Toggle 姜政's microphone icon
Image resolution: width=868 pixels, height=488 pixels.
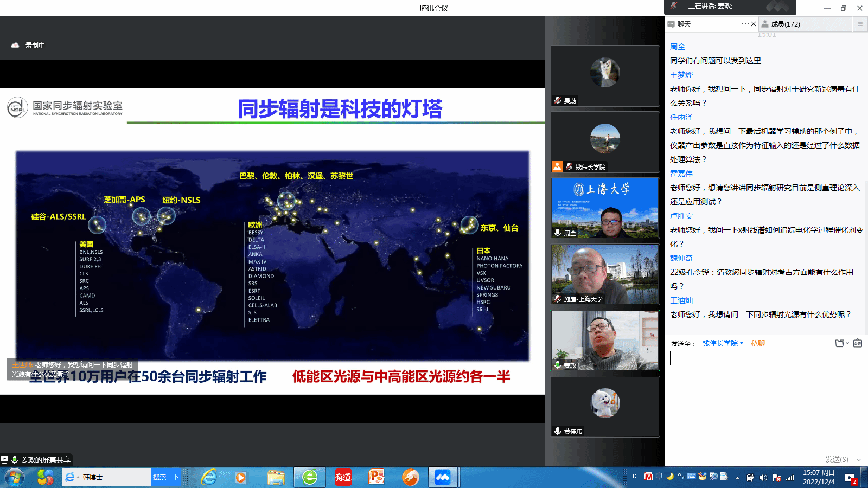tap(557, 364)
